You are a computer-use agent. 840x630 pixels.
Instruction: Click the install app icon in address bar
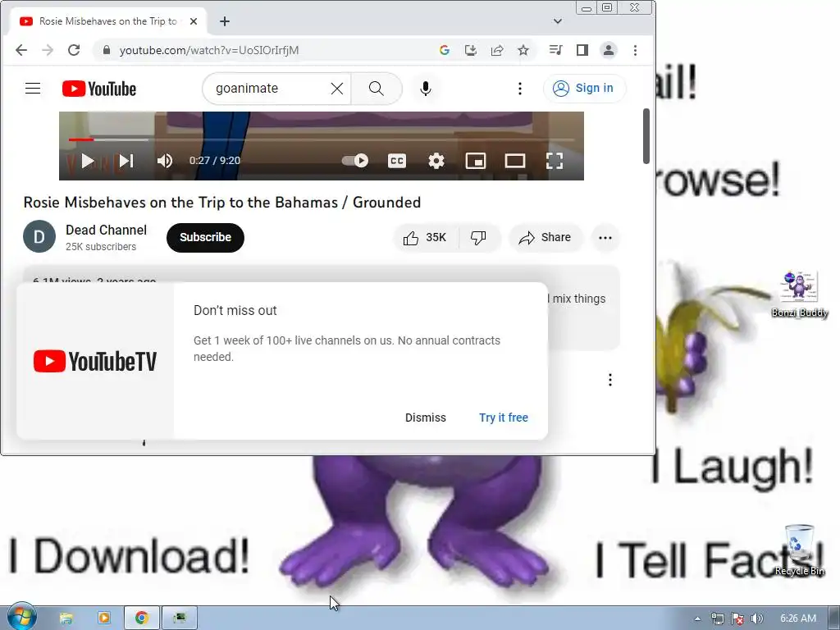click(x=470, y=50)
